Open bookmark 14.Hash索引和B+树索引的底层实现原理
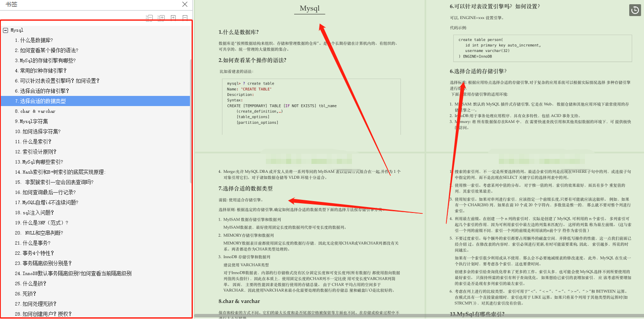Image resolution: width=644 pixels, height=319 pixels. tap(60, 172)
